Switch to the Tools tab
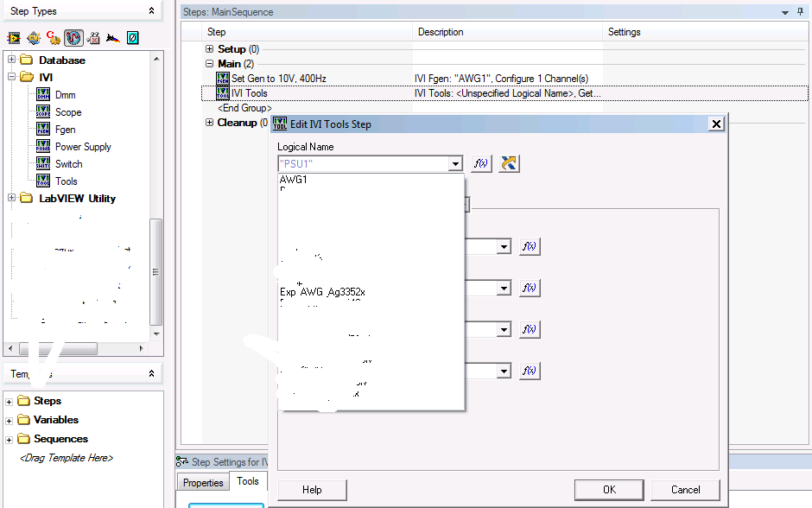The height and width of the screenshot is (508, 812). pyautogui.click(x=248, y=481)
